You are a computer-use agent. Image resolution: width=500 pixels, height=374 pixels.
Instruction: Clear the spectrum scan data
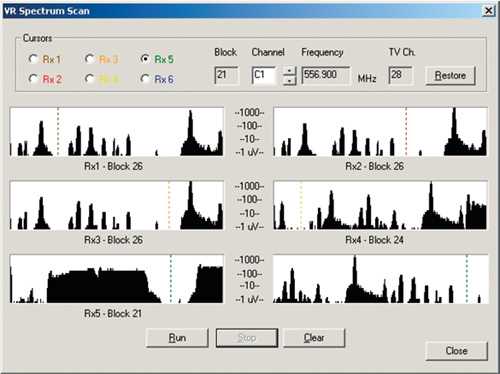[x=314, y=338]
